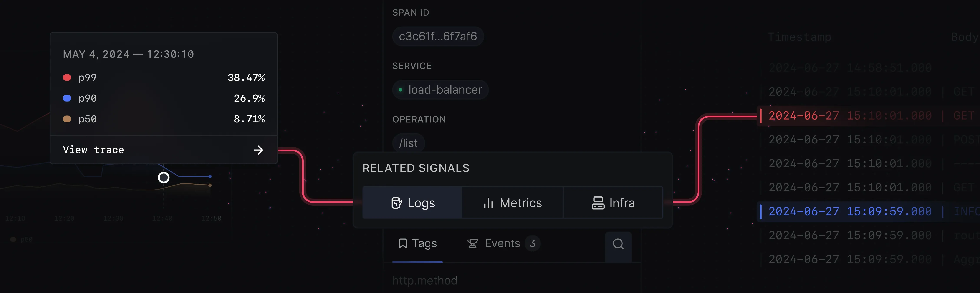Click the span ID chip c3c61f...6f7af6
Image resolution: width=980 pixels, height=293 pixels.
437,37
